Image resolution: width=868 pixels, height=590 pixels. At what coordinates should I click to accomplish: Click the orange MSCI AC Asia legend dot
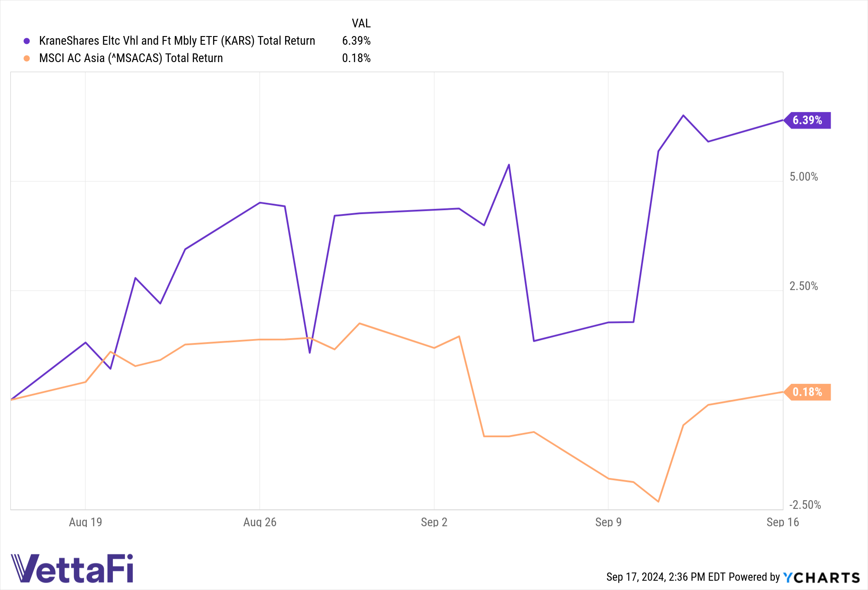(x=26, y=58)
